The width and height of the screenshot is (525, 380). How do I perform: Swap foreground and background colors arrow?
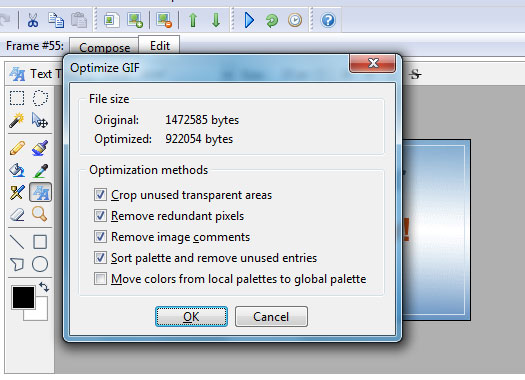tap(44, 287)
